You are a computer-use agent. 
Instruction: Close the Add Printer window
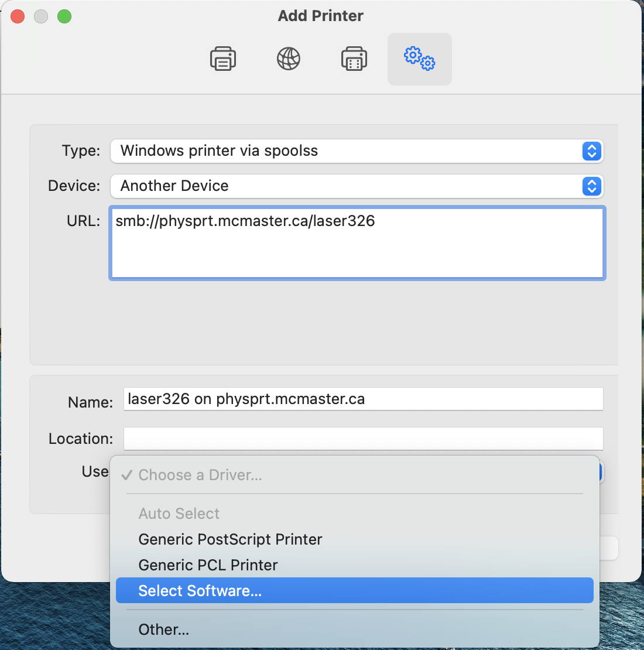click(x=18, y=16)
